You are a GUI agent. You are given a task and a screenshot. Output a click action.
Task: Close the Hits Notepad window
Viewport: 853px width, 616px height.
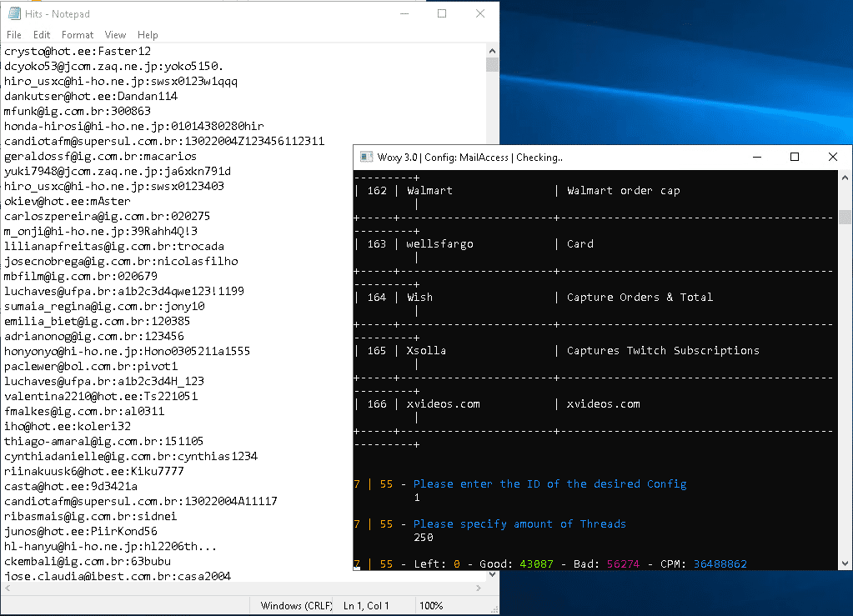480,14
